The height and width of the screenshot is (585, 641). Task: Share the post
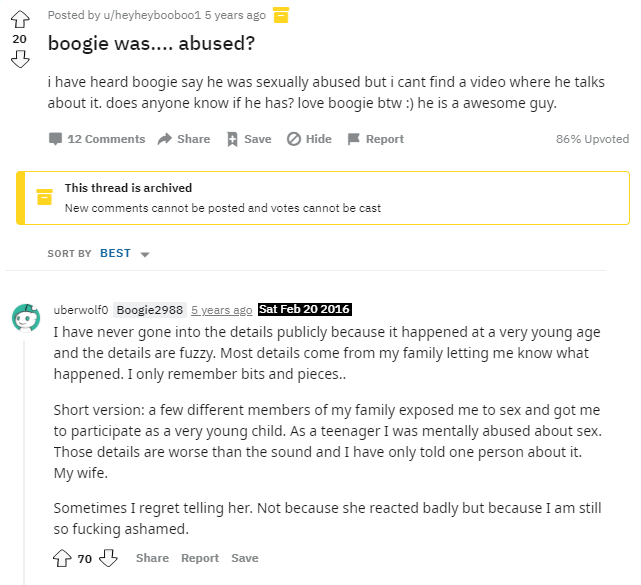(184, 139)
